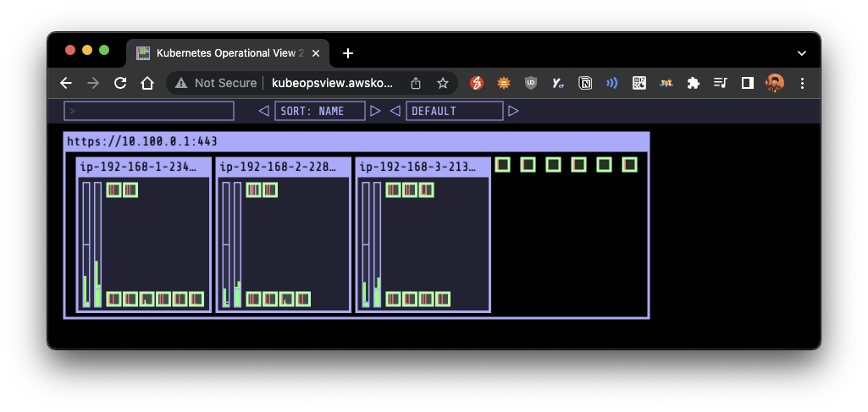Select second top-row pod in node ip-192-168-2-228

point(269,190)
